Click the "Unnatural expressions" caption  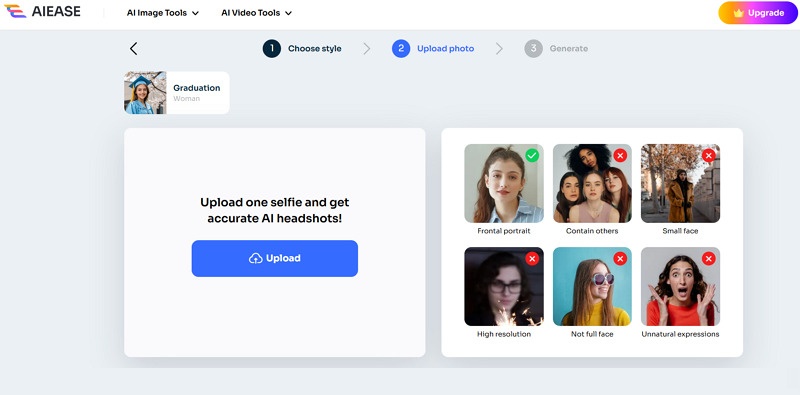pyautogui.click(x=680, y=334)
